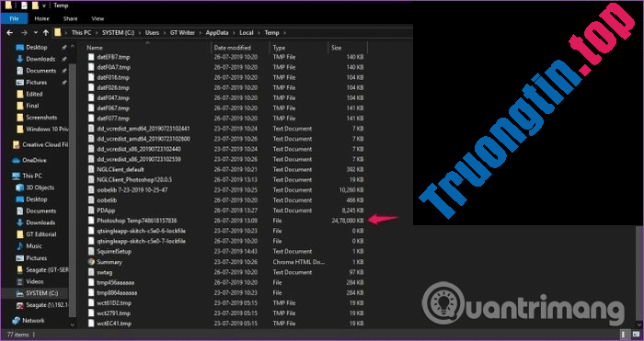Click the Network icon in sidebar
This screenshot has height=341, width=644.
coord(16,321)
